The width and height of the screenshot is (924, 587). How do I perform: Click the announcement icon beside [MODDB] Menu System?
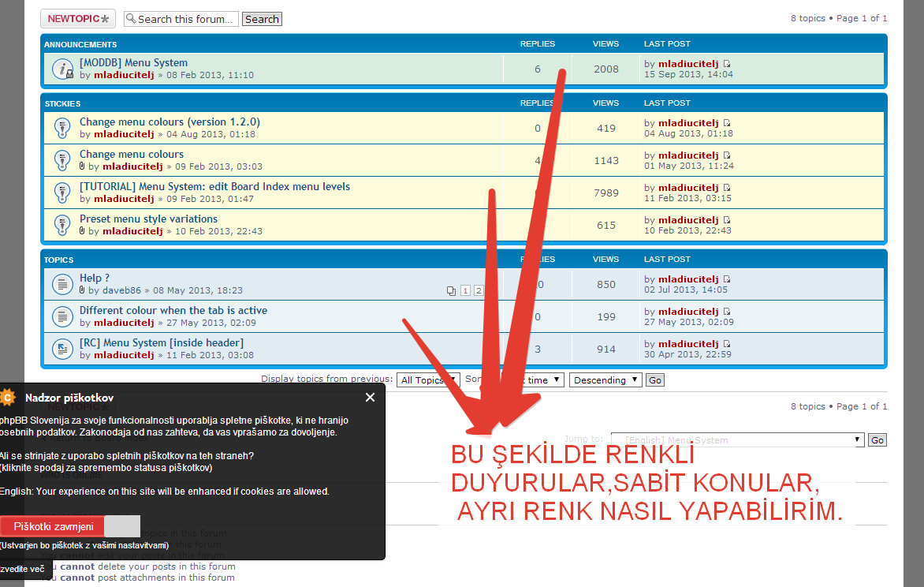[61, 69]
